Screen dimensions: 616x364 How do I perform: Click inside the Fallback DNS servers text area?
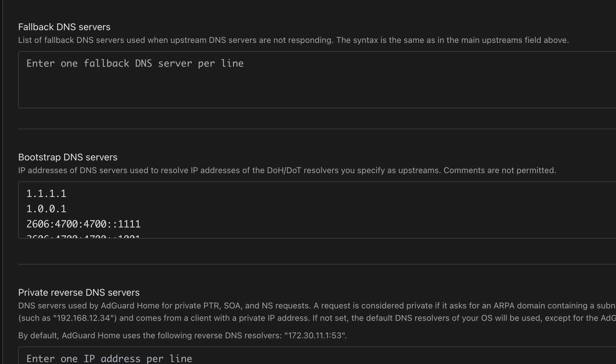click(317, 80)
